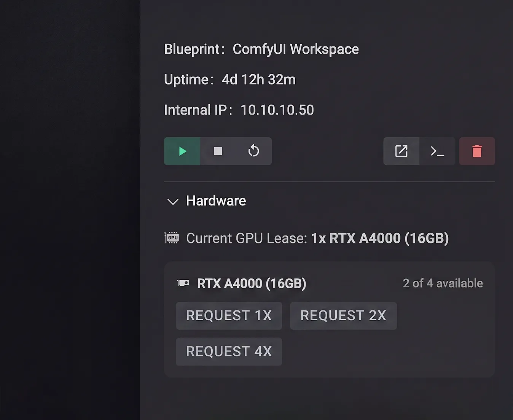The width and height of the screenshot is (513, 420).
Task: Select the Blueprint value ComfyUI Workspace
Action: [x=296, y=49]
